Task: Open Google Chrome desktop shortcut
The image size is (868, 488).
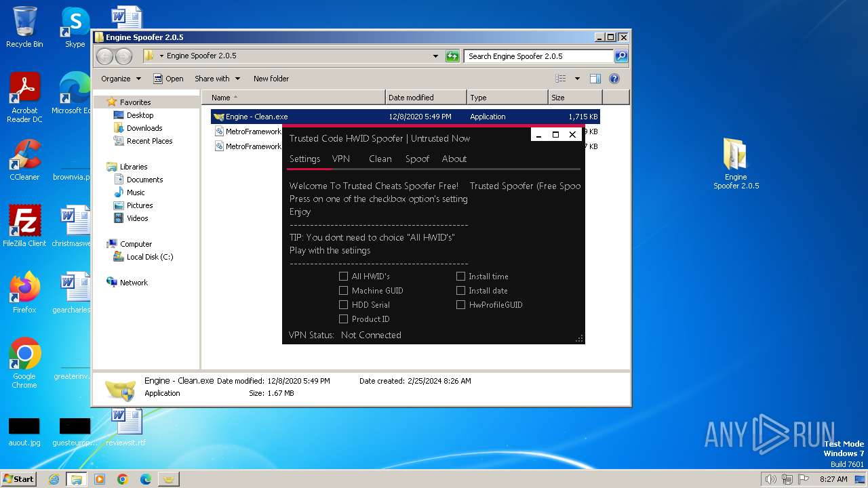Action: pos(24,363)
